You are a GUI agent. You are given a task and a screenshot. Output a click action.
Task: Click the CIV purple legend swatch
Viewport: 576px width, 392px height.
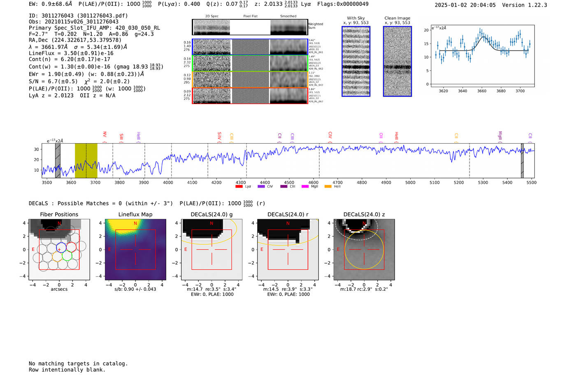261,187
